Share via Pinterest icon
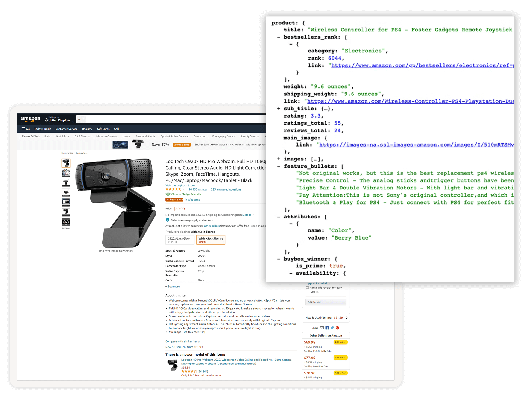This screenshot has width=532, height=397. [x=337, y=328]
